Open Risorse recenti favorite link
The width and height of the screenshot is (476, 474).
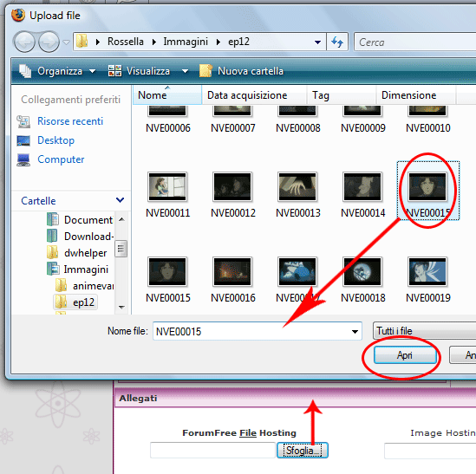click(x=70, y=121)
